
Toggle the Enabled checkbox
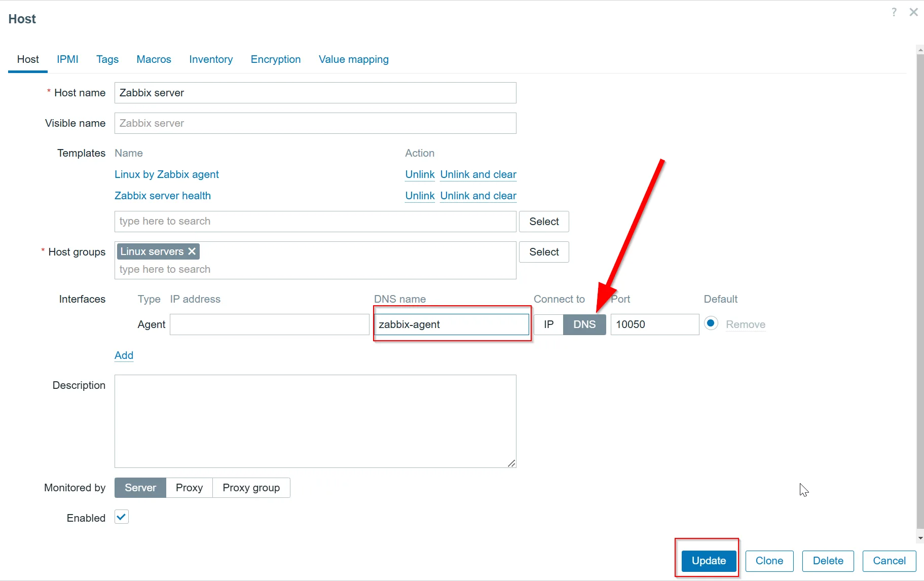(x=122, y=517)
